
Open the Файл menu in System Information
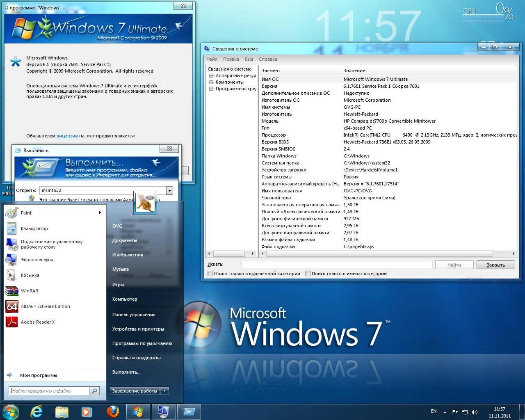(212, 59)
